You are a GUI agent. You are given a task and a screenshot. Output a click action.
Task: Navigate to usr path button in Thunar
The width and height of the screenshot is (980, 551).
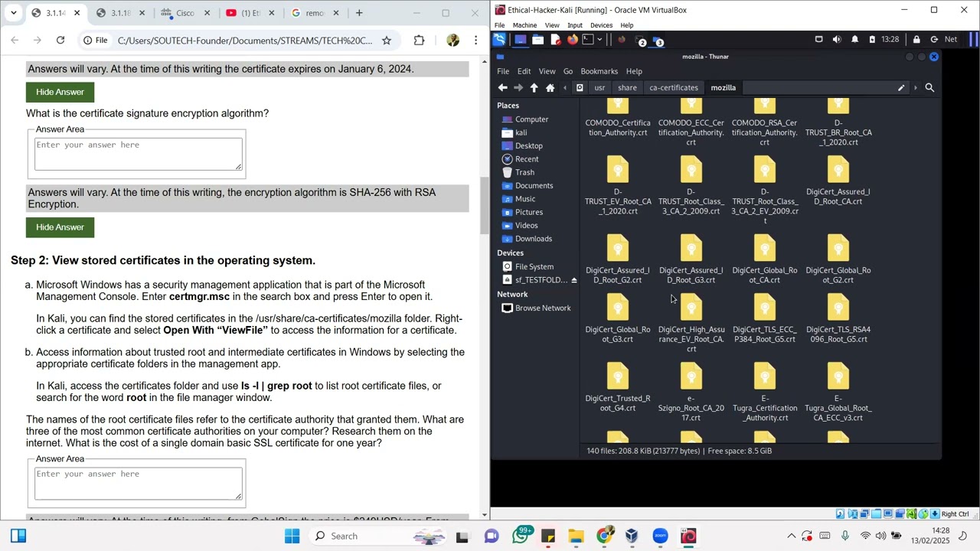(599, 88)
